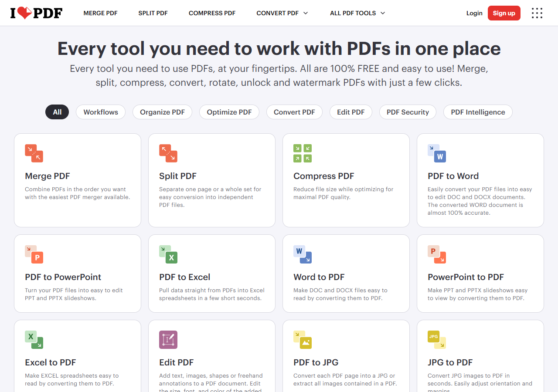
Task: Open Split PDF from the top navigation
Action: pos(153,13)
